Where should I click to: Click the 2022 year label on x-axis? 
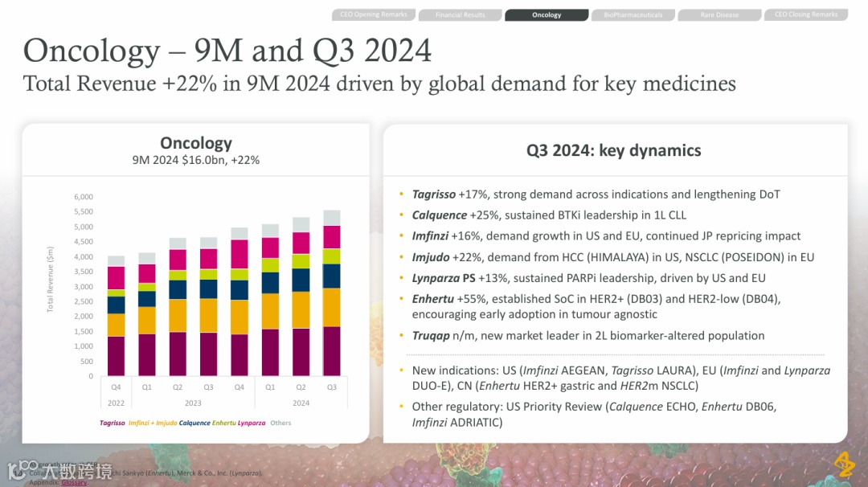116,403
